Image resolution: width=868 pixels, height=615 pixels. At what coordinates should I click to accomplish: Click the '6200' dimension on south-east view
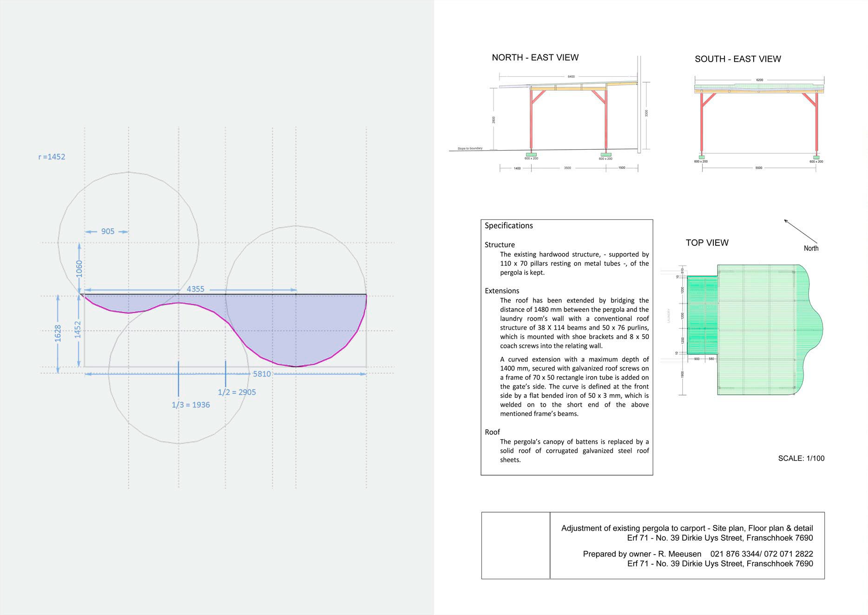[x=760, y=80]
